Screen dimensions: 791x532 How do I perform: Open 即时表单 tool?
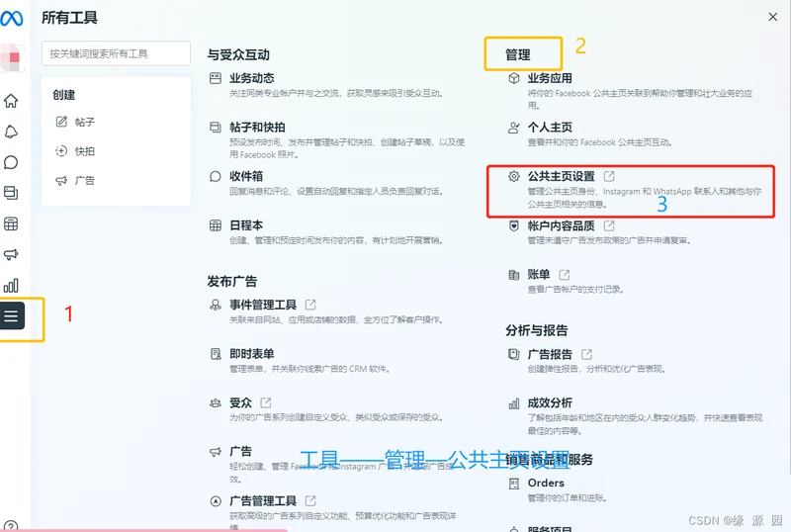click(x=252, y=354)
